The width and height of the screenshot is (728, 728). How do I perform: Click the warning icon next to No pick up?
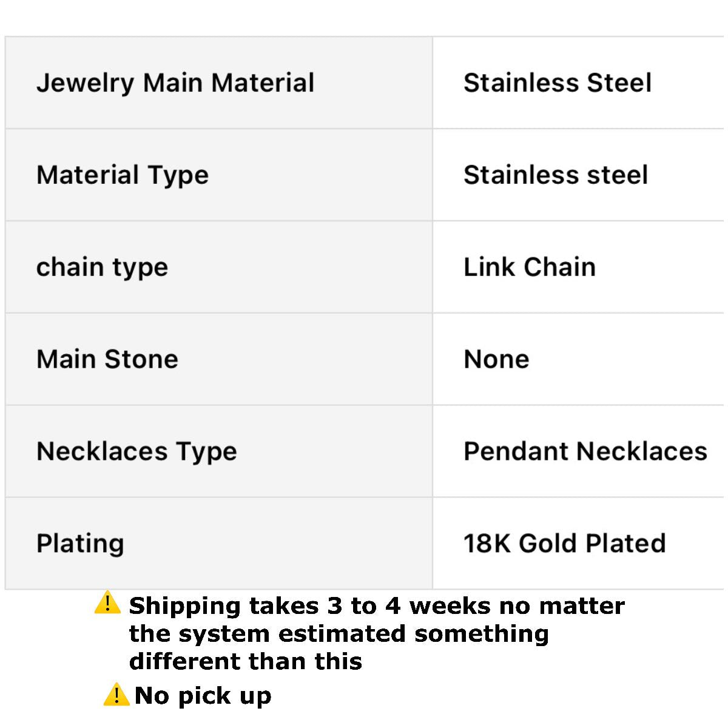click(x=116, y=694)
